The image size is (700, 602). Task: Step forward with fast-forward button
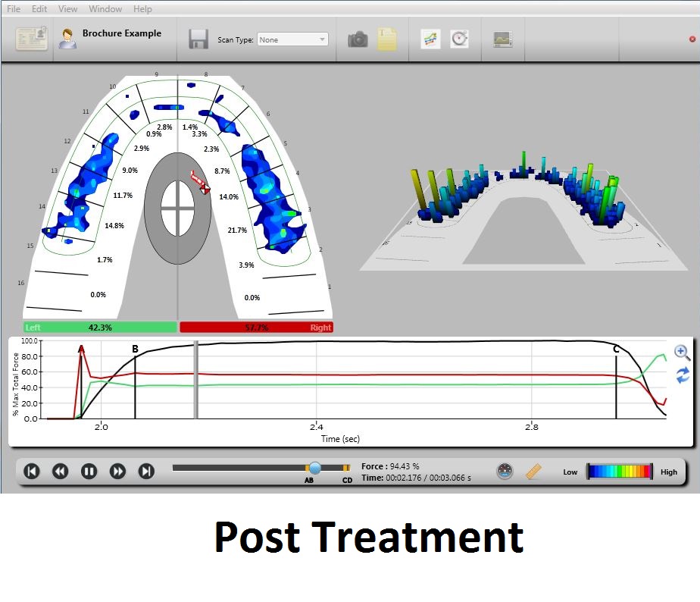[117, 472]
